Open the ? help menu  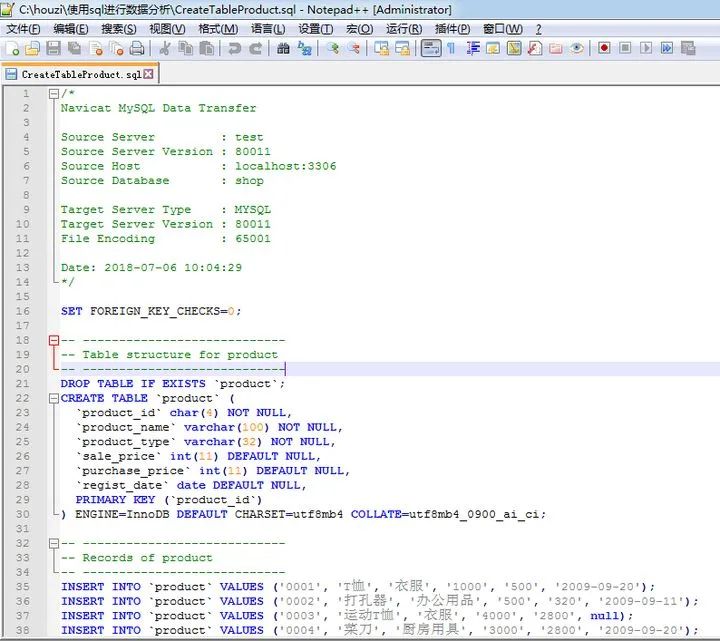click(x=538, y=29)
